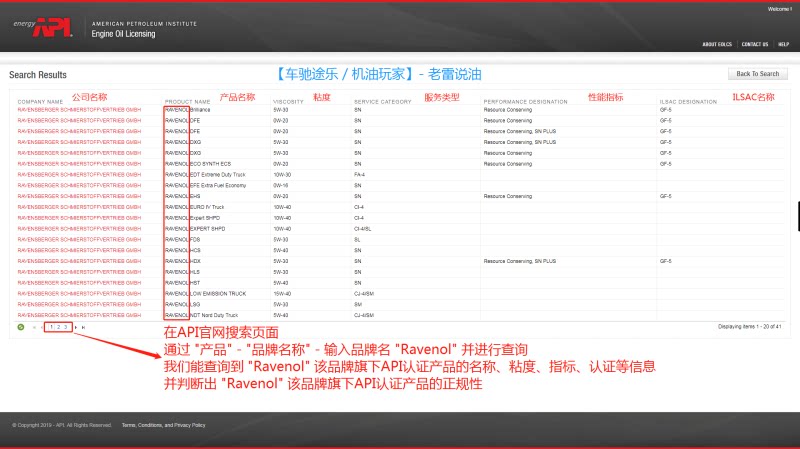Click product name 'RAVENOL Brilliance'
Screen dimensions: 800x449
tap(188, 110)
